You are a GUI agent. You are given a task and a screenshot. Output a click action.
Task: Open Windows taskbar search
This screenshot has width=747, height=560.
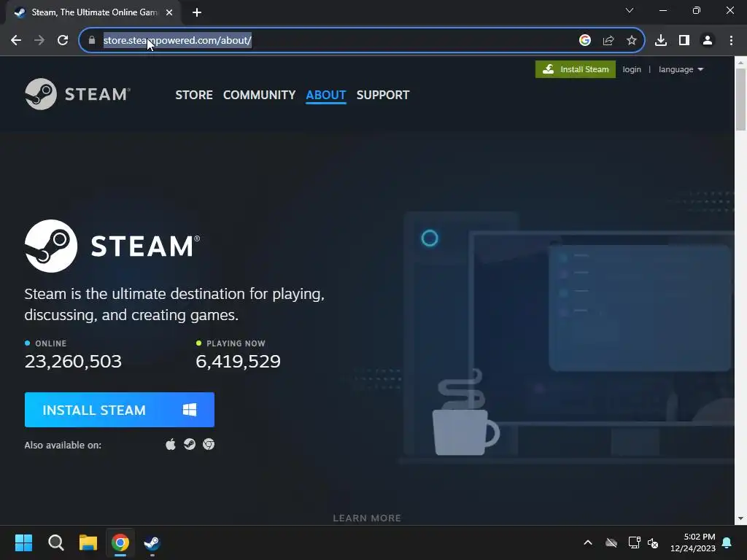(55, 542)
